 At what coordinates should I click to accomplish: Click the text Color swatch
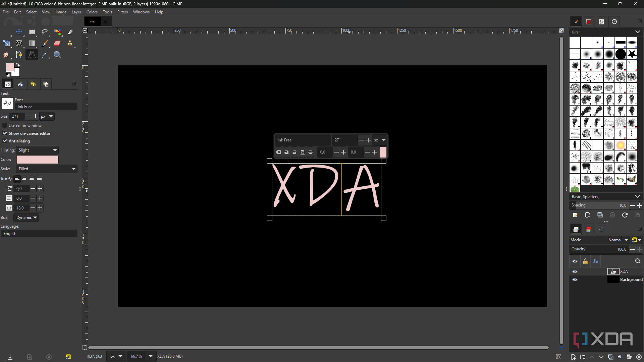click(x=37, y=160)
